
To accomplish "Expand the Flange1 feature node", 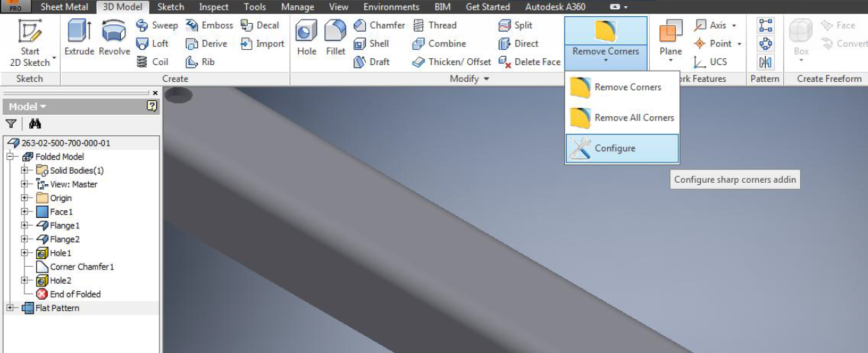I will point(24,226).
